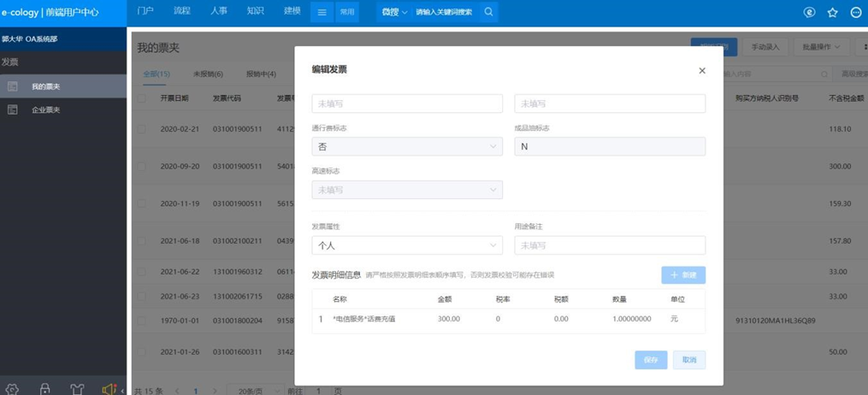Open the 通行费标志 dropdown showing 否
The image size is (868, 395).
[x=407, y=146]
